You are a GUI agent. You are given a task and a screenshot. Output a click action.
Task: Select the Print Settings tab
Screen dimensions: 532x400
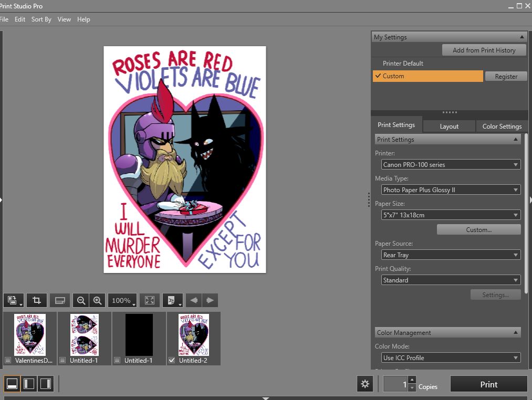[397, 125]
